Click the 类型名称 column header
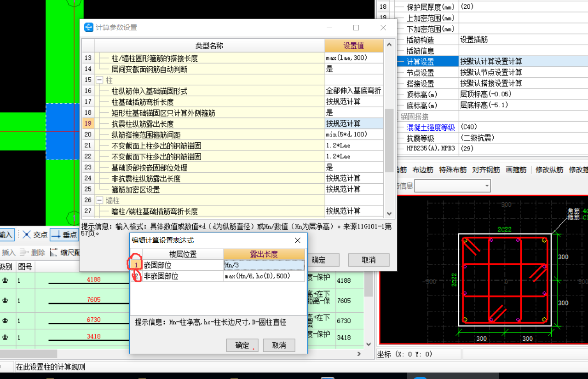 pyautogui.click(x=209, y=46)
